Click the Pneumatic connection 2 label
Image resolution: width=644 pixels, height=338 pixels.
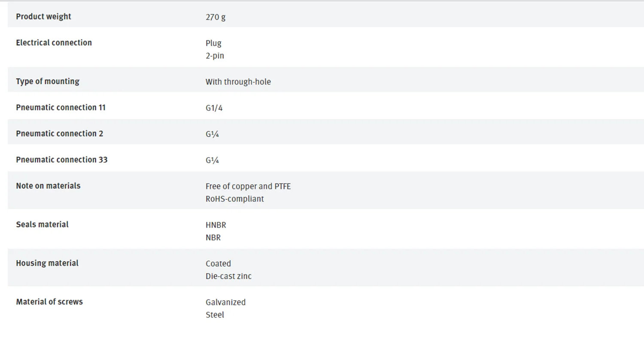coord(59,134)
